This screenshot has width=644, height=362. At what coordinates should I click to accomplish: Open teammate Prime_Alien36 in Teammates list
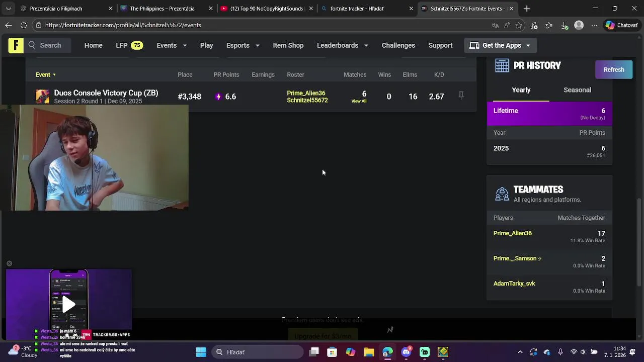(513, 233)
